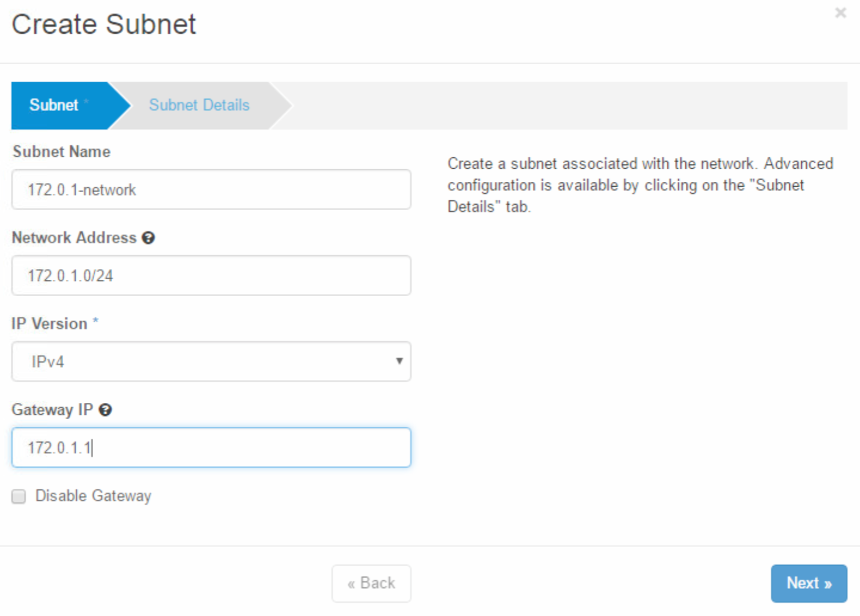The height and width of the screenshot is (616, 860).
Task: Open the IPv4 version dropdown
Action: point(211,361)
